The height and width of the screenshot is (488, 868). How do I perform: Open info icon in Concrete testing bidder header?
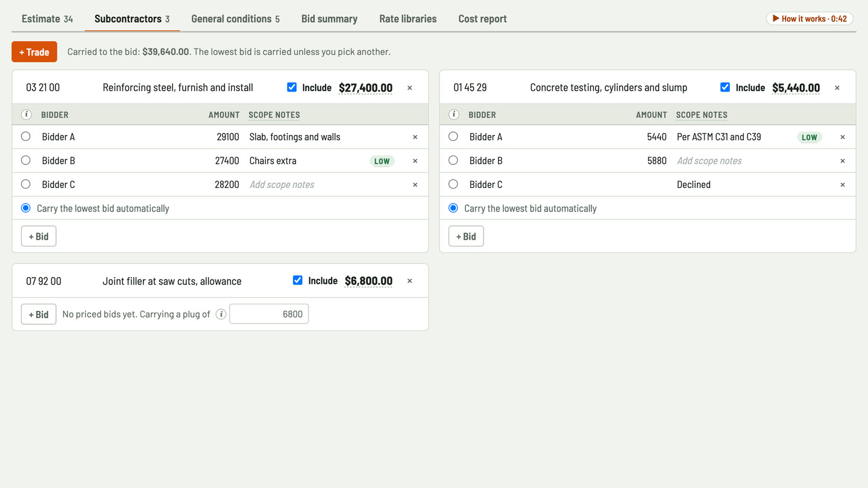454,114
